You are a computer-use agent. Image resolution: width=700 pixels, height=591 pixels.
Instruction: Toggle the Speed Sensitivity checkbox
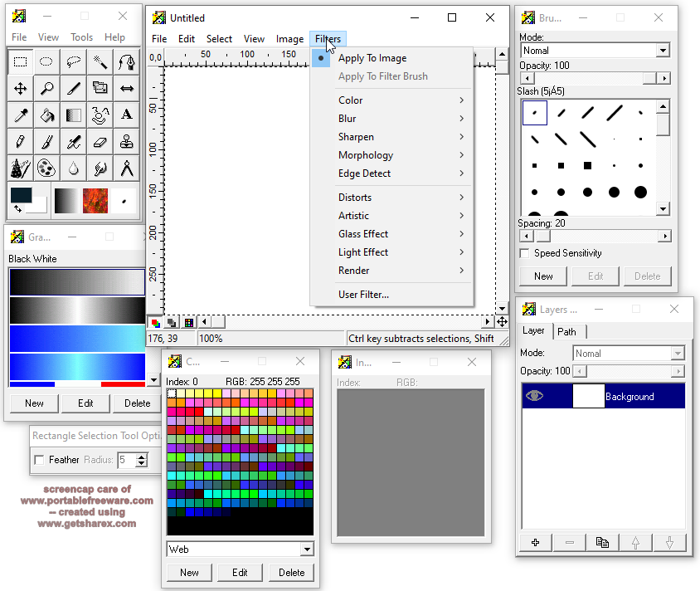coord(525,253)
